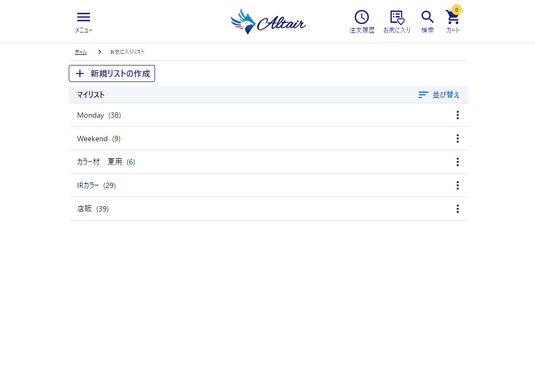The width and height of the screenshot is (535, 392).
Task: Open 並び替え sort options
Action: click(x=439, y=95)
